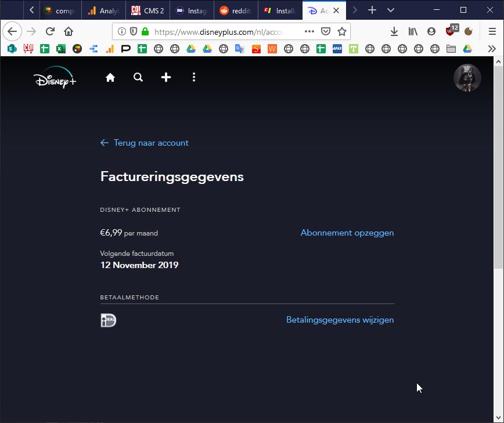
Task: Close the active Disney+ Account tab
Action: tap(336, 10)
